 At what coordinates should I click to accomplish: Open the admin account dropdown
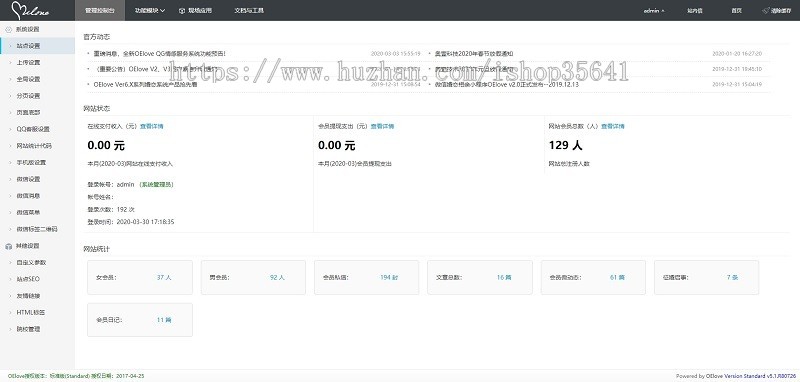pos(654,11)
